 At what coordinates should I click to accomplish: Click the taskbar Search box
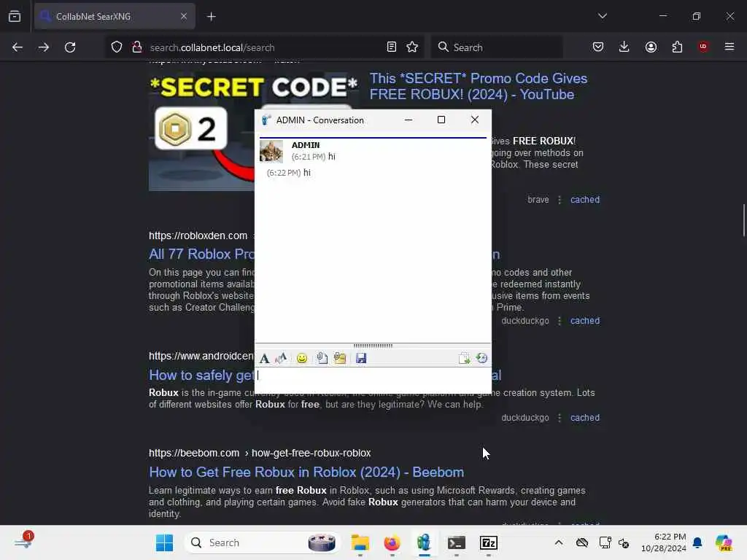click(x=263, y=542)
